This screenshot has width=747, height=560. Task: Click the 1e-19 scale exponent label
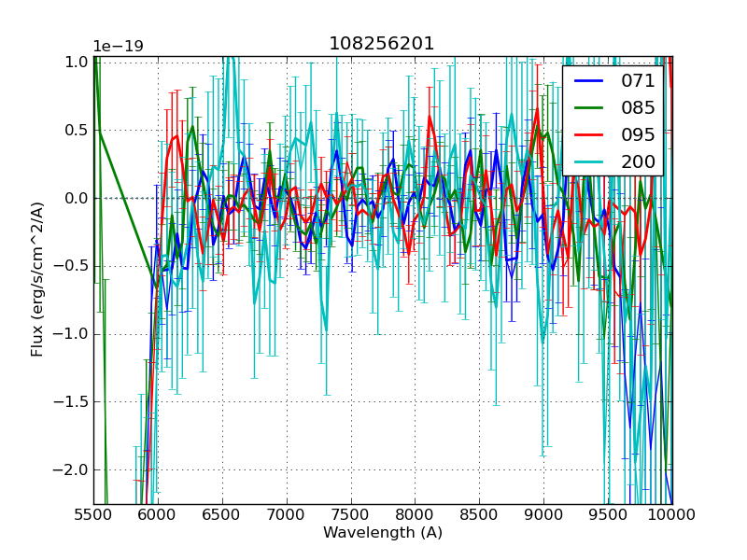pos(118,47)
